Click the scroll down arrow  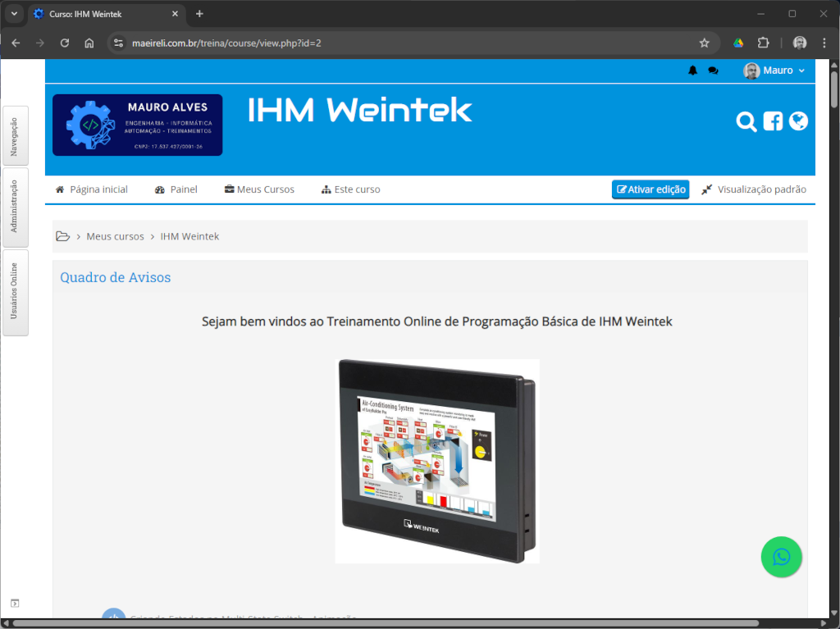pyautogui.click(x=834, y=613)
